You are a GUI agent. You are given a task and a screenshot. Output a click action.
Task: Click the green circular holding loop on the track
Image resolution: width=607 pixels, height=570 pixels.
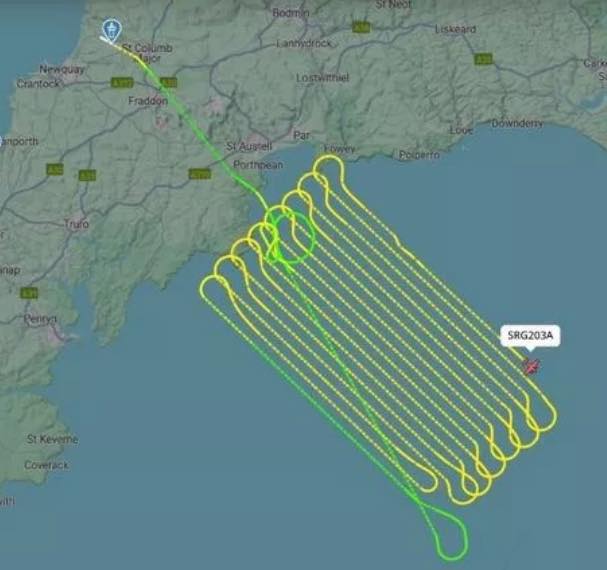click(294, 238)
